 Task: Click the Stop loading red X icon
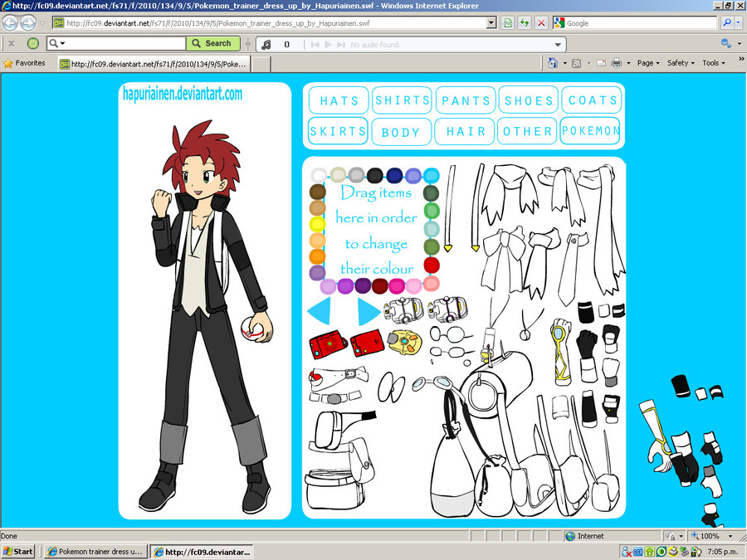[x=541, y=23]
